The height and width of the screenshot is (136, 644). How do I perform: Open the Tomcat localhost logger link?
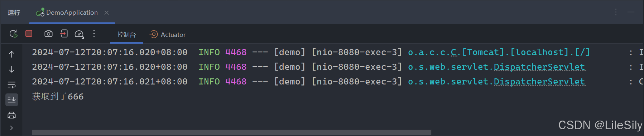point(499,52)
